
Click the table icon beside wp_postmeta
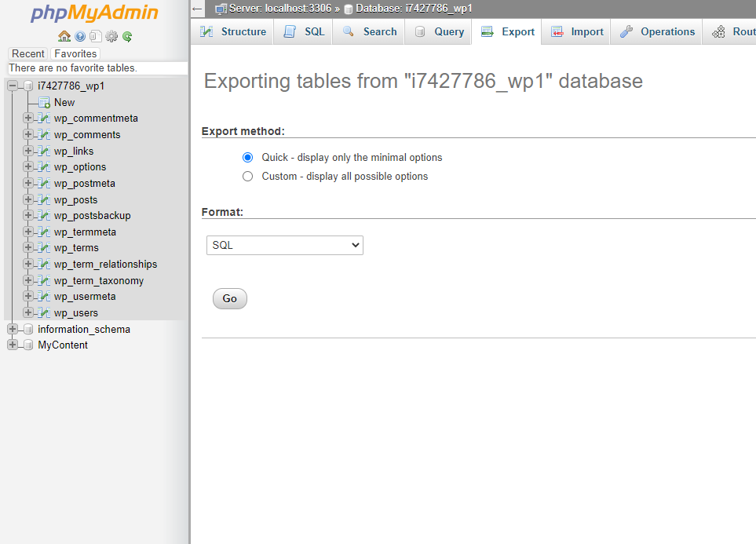coord(44,183)
